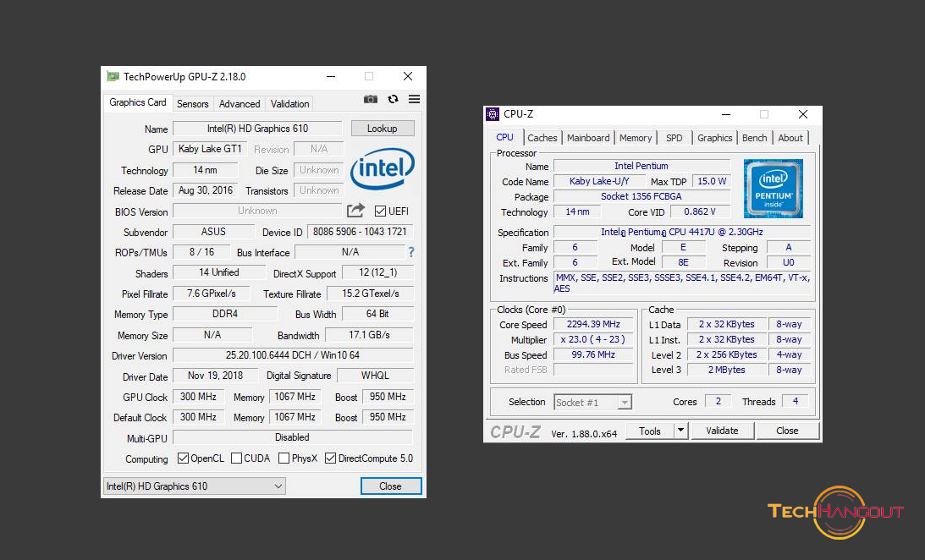Enable the PhysX checkbox

click(284, 458)
